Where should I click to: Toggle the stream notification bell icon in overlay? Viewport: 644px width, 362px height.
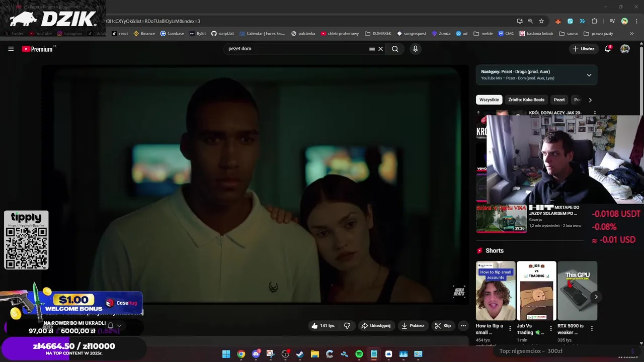point(110,325)
